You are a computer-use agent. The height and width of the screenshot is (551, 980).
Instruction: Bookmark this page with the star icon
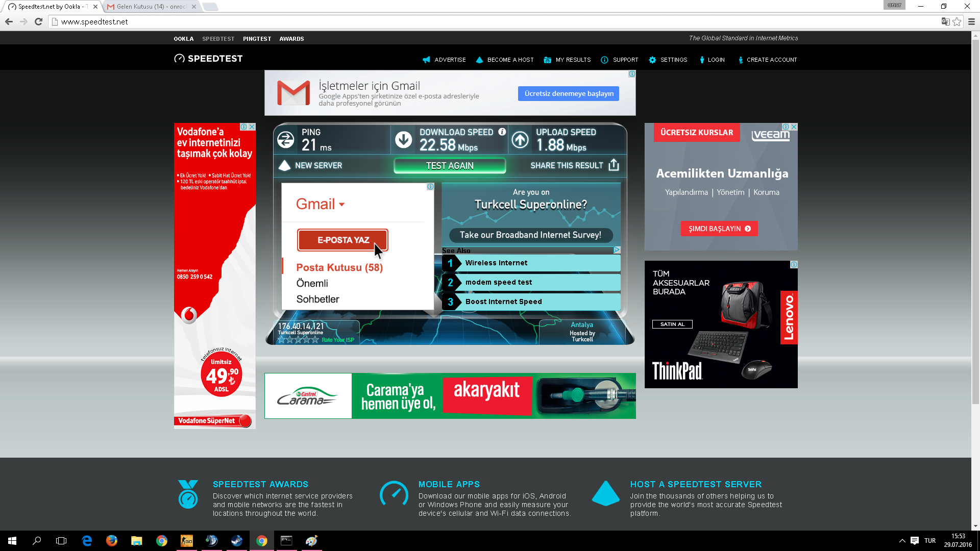click(x=957, y=21)
